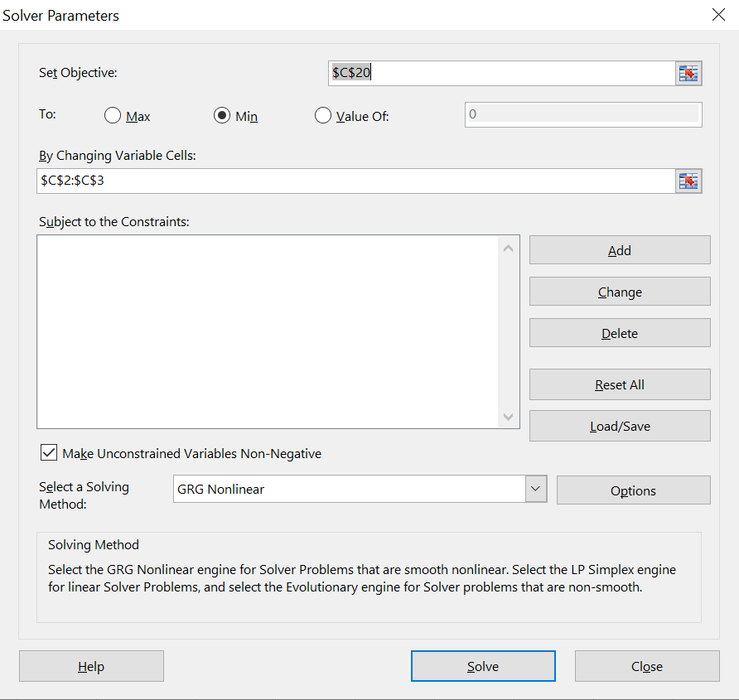Select the Value Of radio button
The image size is (739, 700).
pyautogui.click(x=323, y=115)
